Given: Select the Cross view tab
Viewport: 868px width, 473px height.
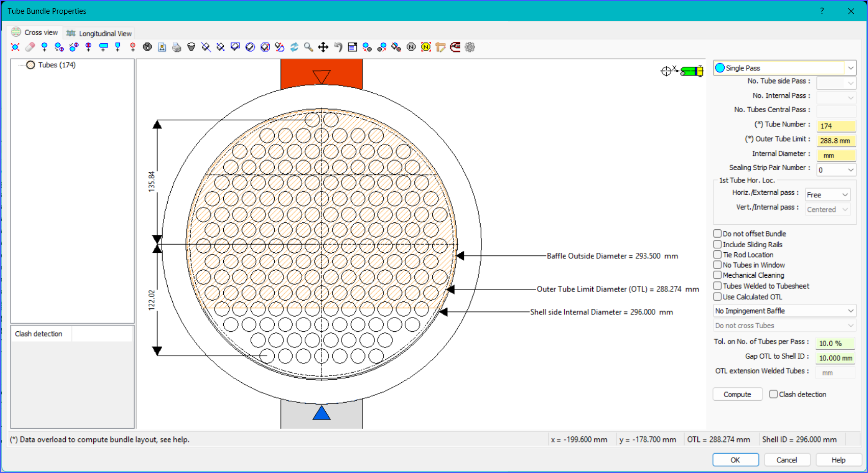Looking at the screenshot, I should (35, 32).
